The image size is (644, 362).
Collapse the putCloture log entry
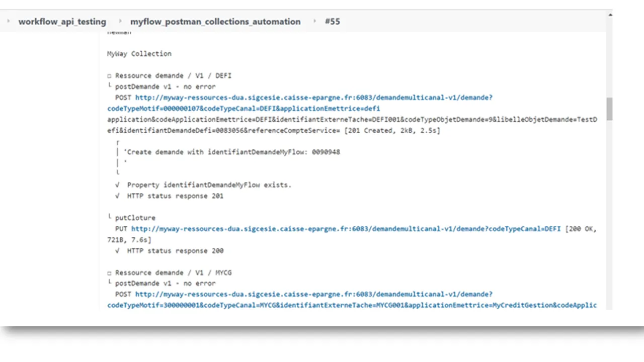coord(109,217)
